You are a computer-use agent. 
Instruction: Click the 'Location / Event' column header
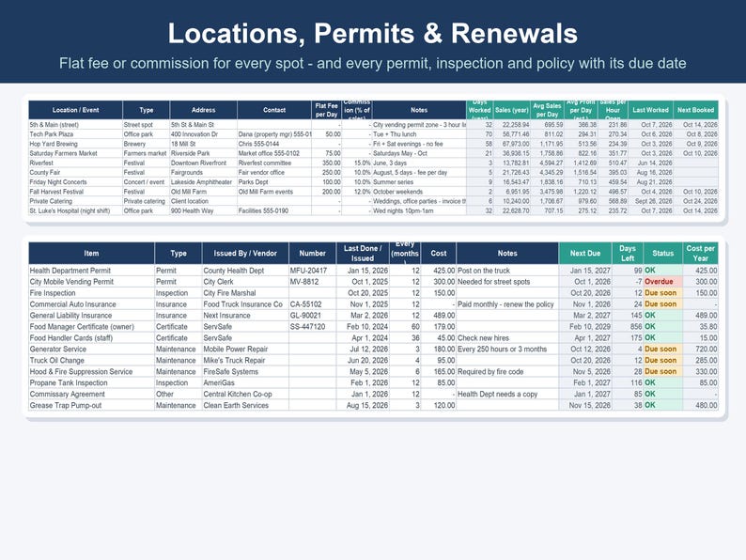click(75, 110)
